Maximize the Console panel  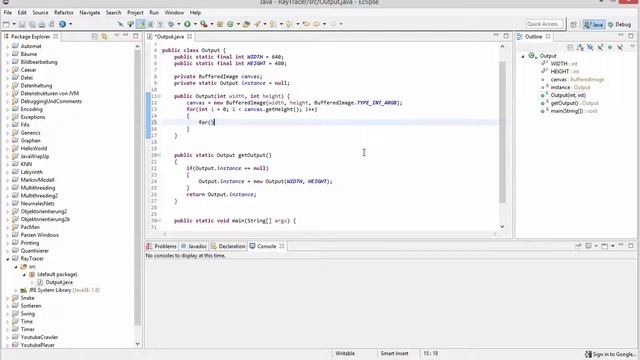coord(631,246)
